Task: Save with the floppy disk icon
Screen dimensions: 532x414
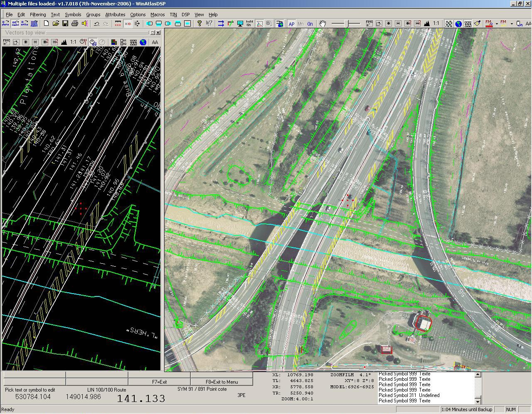Action: tap(65, 24)
